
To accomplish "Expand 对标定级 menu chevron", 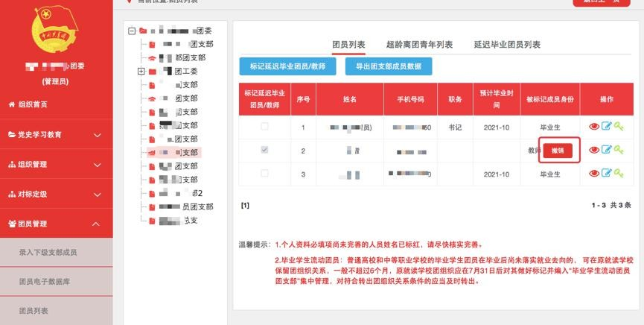I will click(97, 195).
